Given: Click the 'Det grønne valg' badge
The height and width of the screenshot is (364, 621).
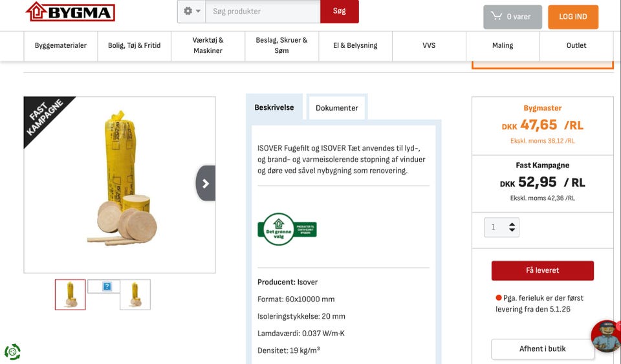Looking at the screenshot, I should [287, 229].
